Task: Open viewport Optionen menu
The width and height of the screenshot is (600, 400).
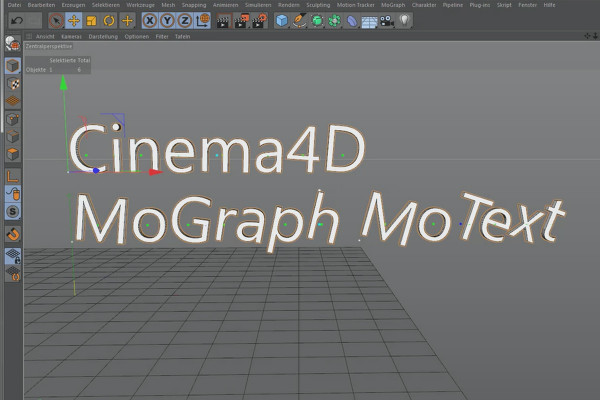Action: pos(136,37)
